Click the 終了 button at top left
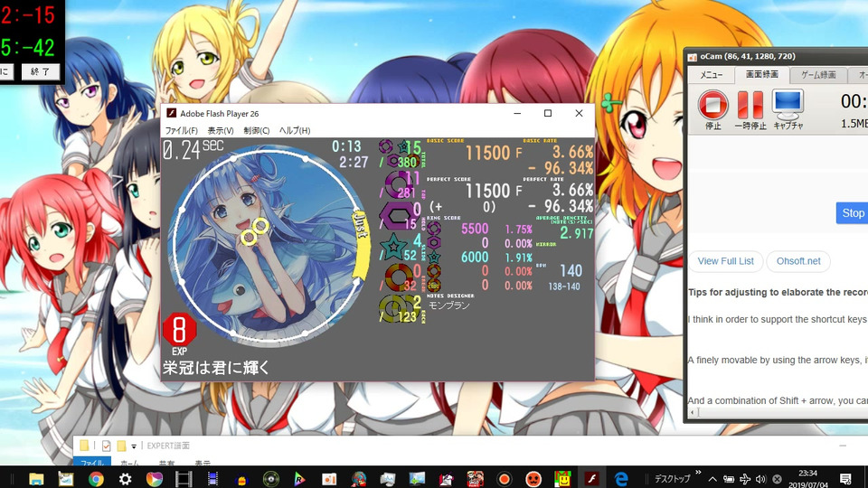868x488 pixels. click(x=41, y=71)
